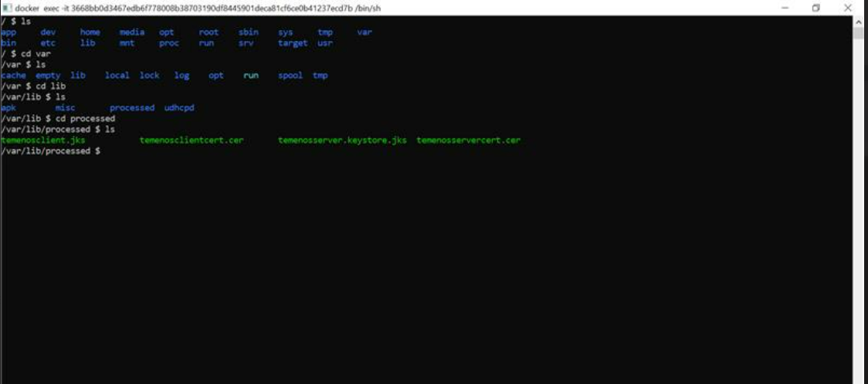
Task: Click the temenosservercert.cer file name
Action: [x=468, y=141]
